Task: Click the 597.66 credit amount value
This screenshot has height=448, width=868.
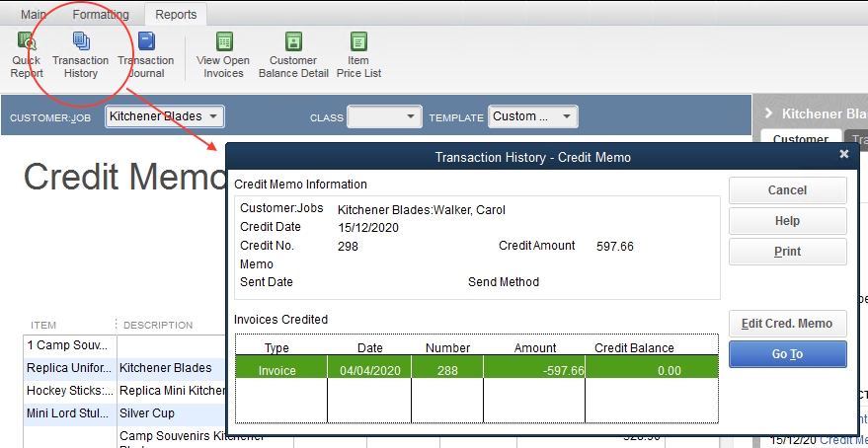Action: 615,247
